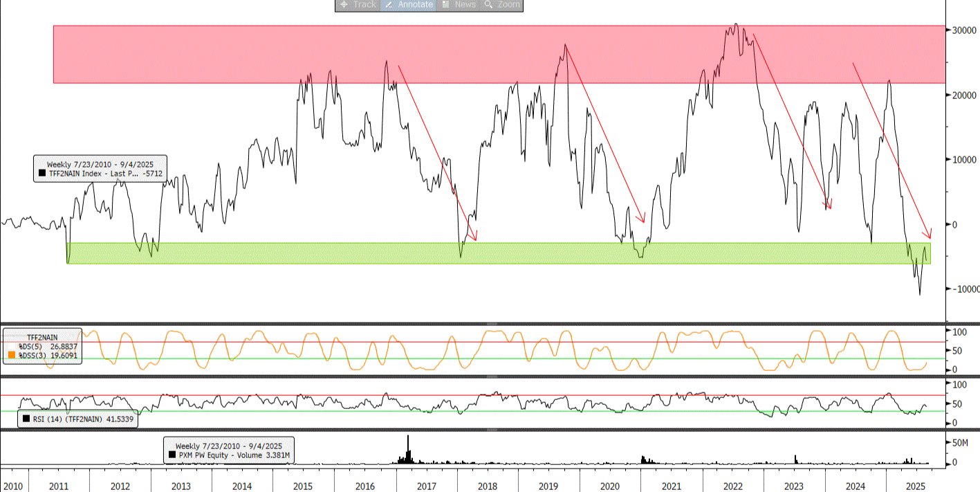980x492 pixels.
Task: Click the 30000 value on the price axis
Action: coord(963,30)
